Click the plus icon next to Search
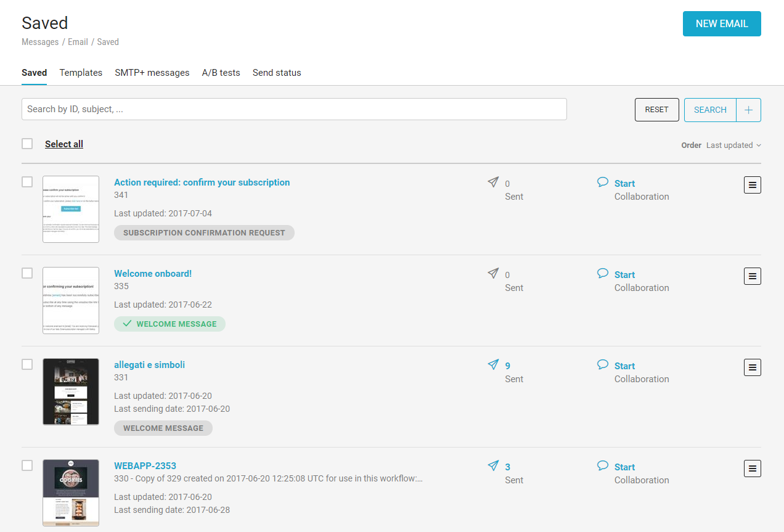784x532 pixels. coord(748,110)
